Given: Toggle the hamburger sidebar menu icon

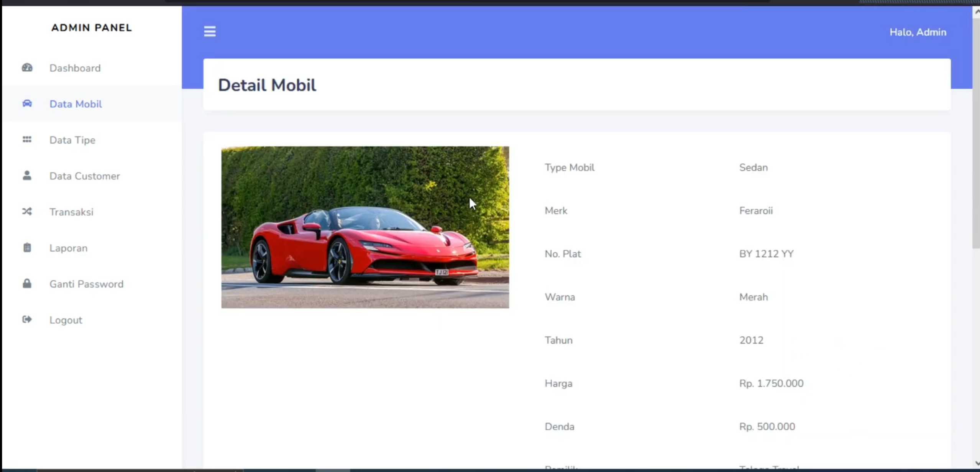Looking at the screenshot, I should point(210,31).
